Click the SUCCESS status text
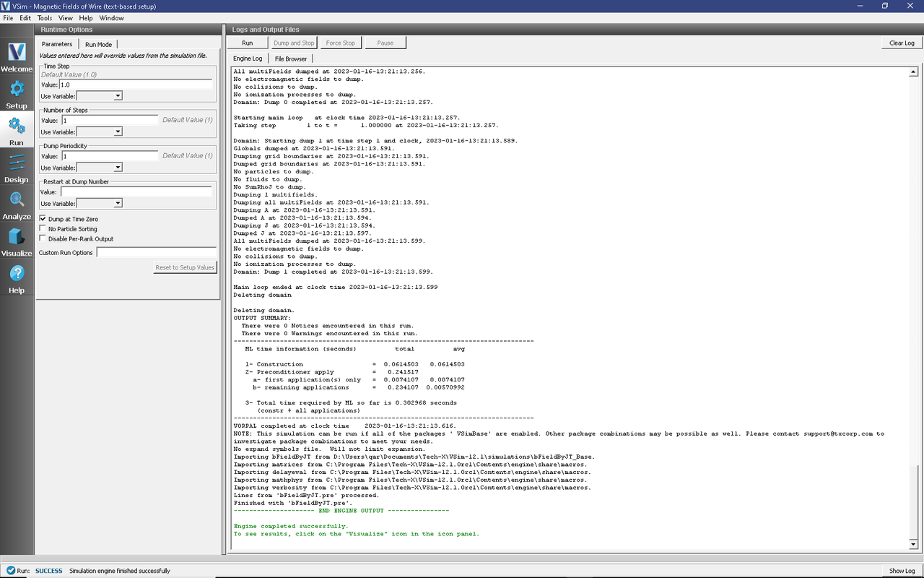924x578 pixels. pyautogui.click(x=49, y=571)
